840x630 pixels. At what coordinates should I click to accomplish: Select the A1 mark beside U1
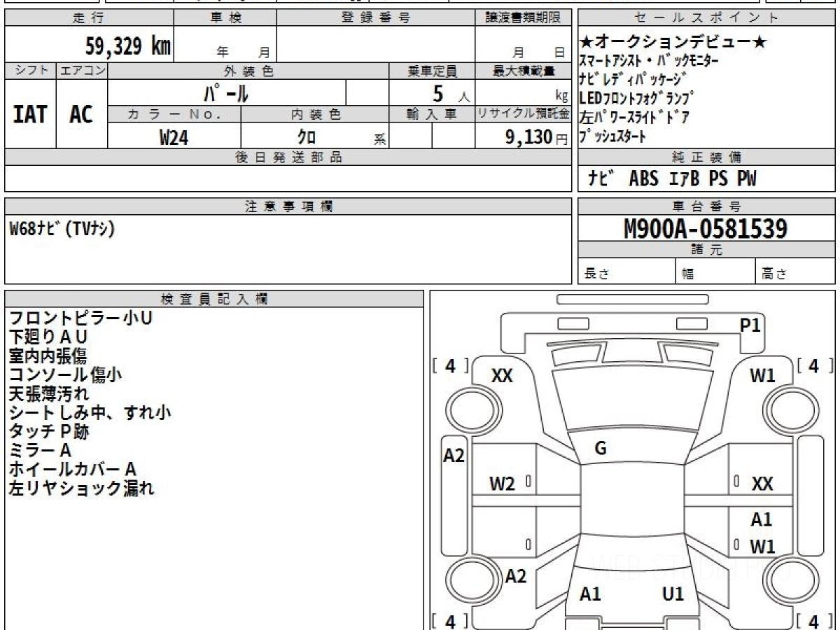tap(591, 594)
